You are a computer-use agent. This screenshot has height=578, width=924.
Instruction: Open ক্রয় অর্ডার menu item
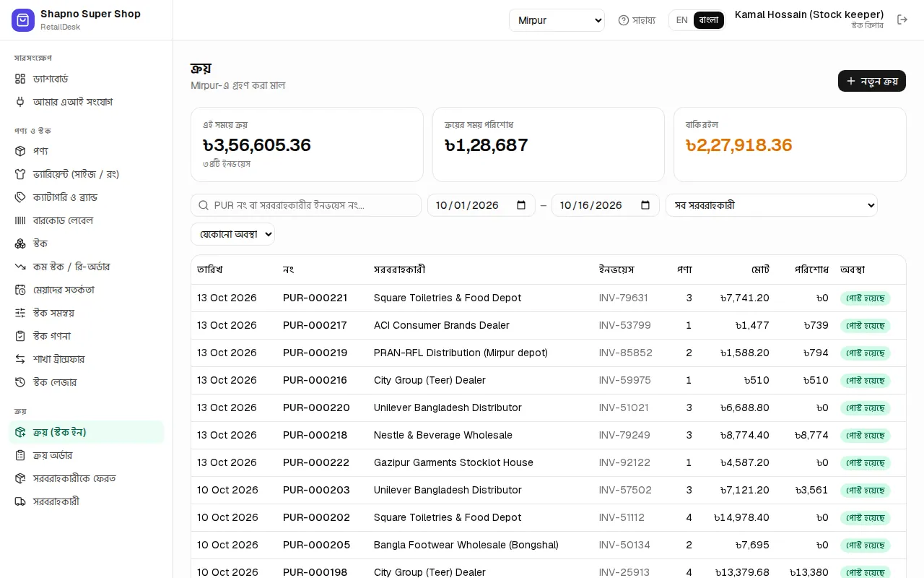pyautogui.click(x=87, y=455)
